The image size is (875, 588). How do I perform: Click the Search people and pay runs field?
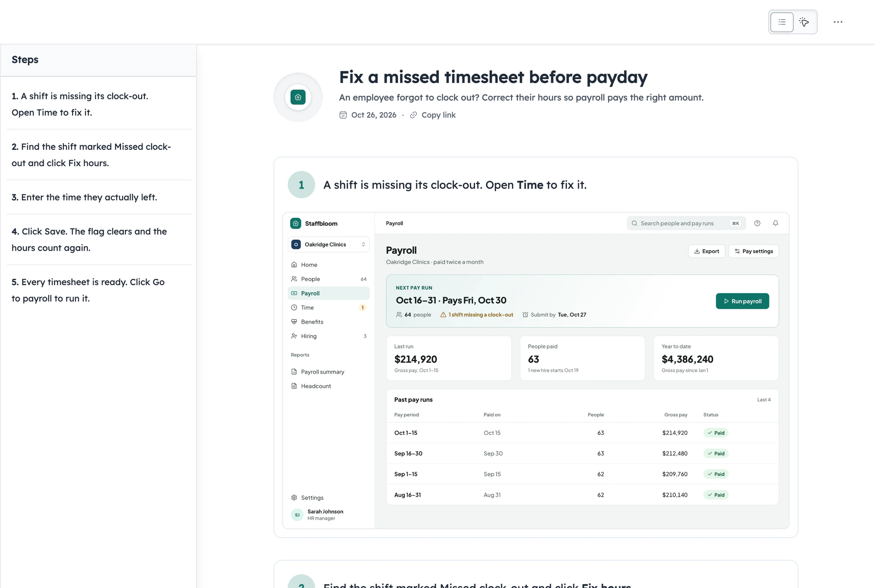coord(686,223)
